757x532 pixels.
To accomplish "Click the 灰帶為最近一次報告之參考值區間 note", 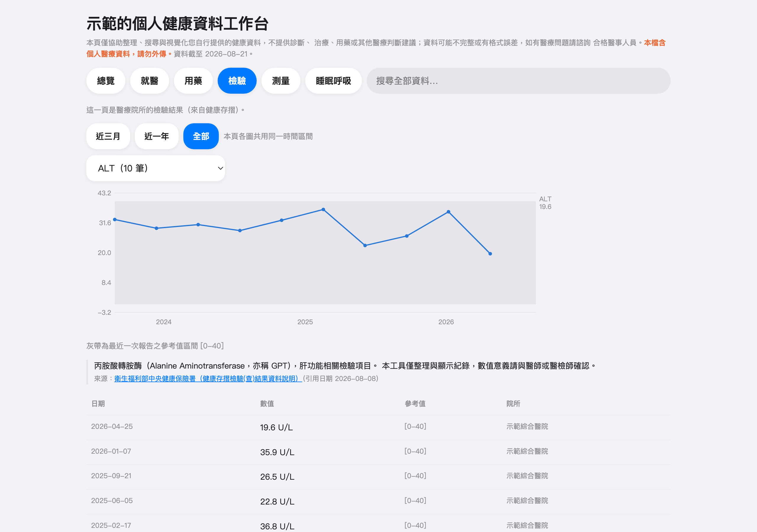I will [x=155, y=346].
